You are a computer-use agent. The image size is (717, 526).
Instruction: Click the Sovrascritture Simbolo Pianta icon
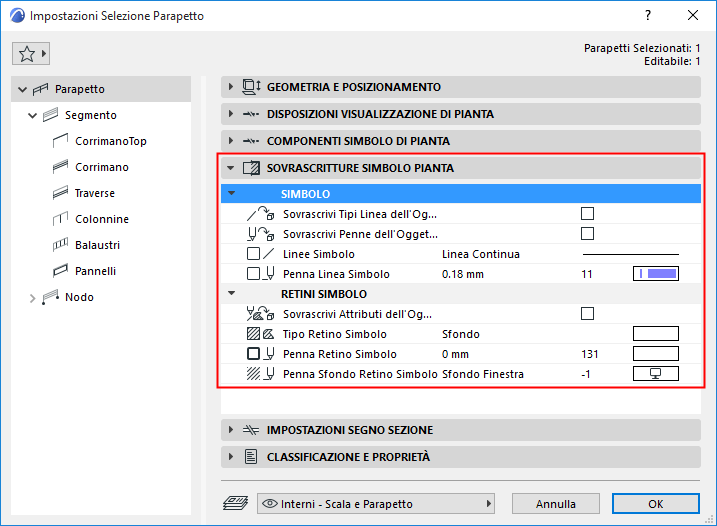[251, 168]
